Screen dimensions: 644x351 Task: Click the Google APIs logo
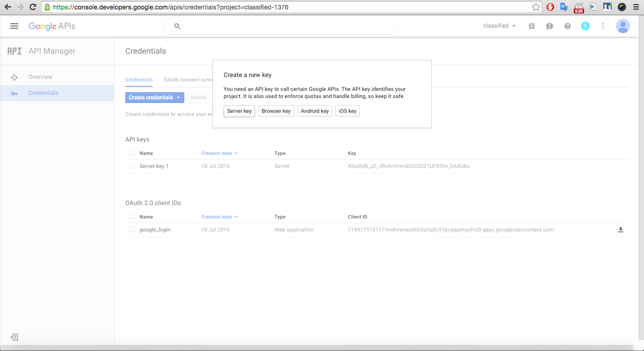coord(52,26)
